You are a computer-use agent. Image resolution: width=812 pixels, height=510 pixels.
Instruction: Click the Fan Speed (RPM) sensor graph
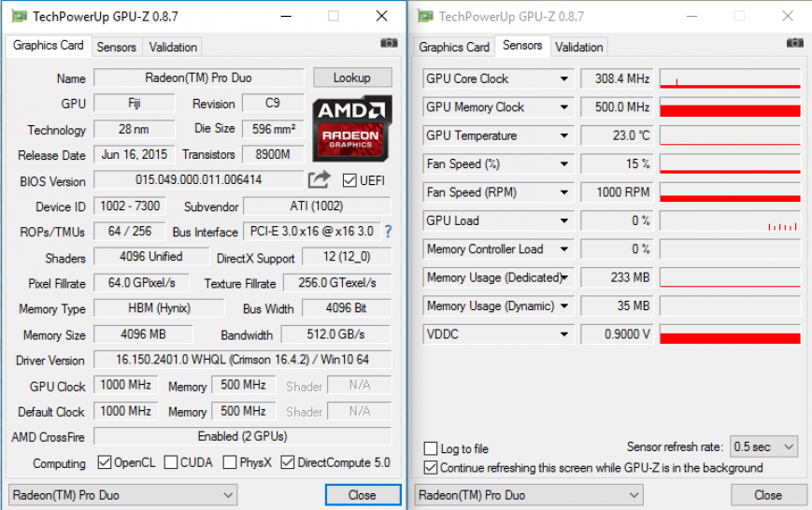pyautogui.click(x=730, y=192)
